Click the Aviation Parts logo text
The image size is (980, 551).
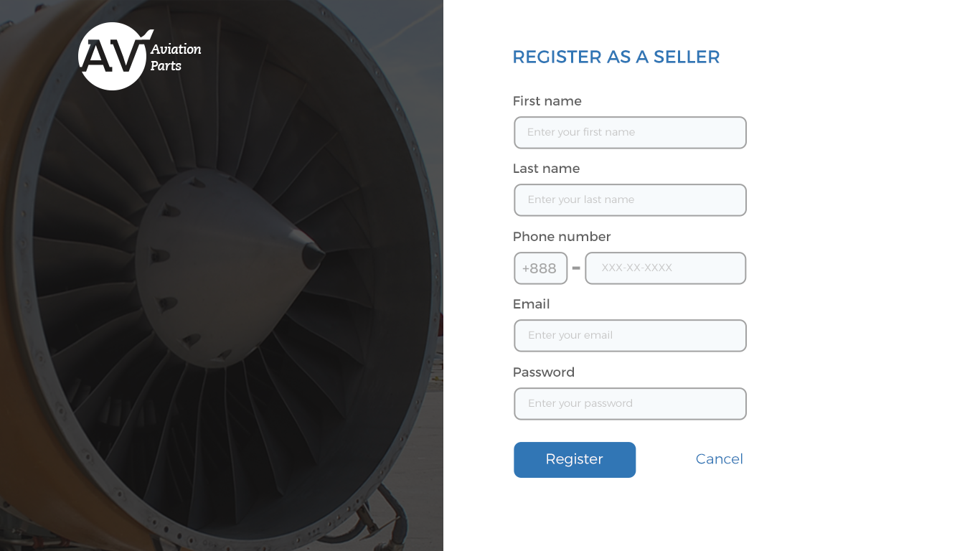[176, 57]
